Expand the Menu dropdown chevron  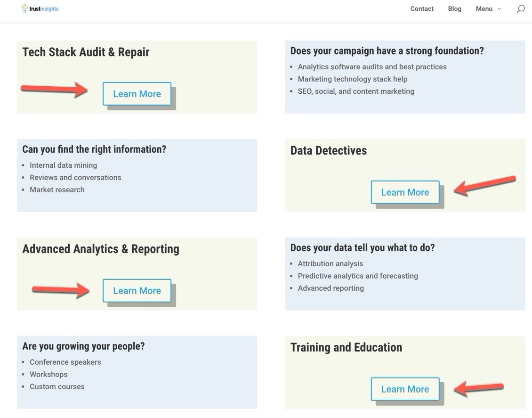[x=500, y=9]
